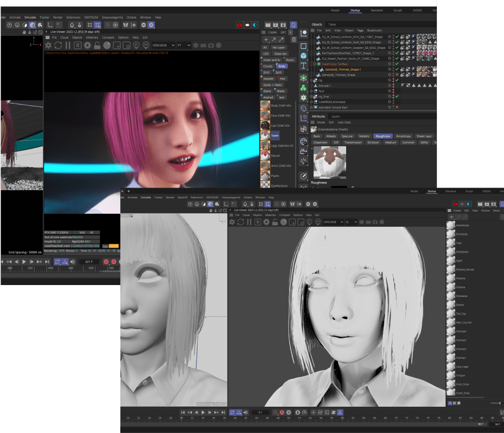
Task: Collapse the Subdivision Surface object tree
Action: pos(315,64)
